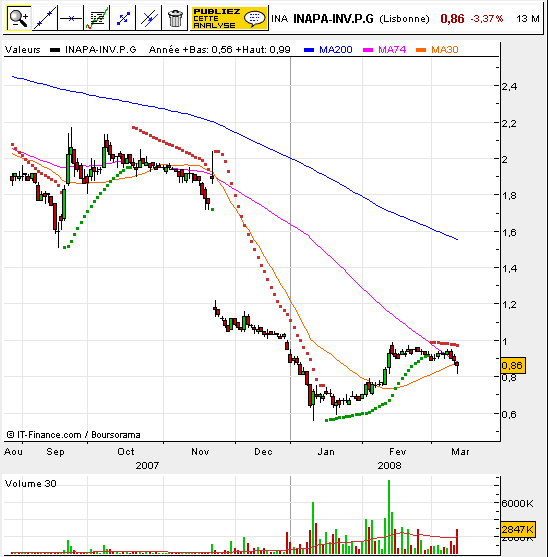Image resolution: width=548 pixels, height=557 pixels.
Task: Click the Sep label on time axis
Action: tap(55, 452)
